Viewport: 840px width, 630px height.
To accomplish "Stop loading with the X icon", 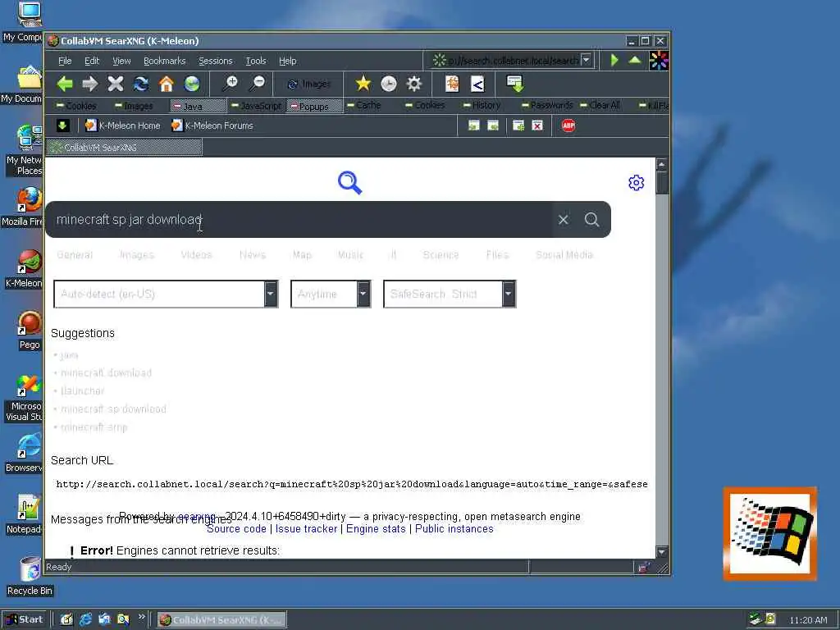I will [115, 84].
